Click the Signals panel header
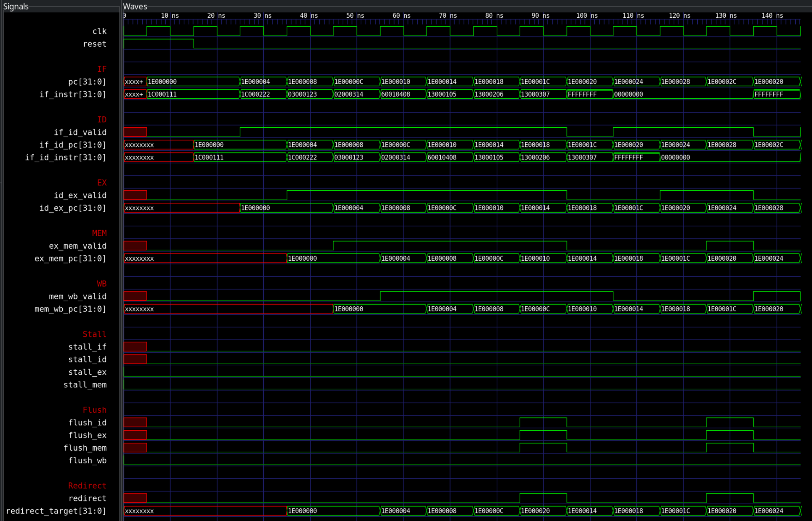 [x=16, y=6]
